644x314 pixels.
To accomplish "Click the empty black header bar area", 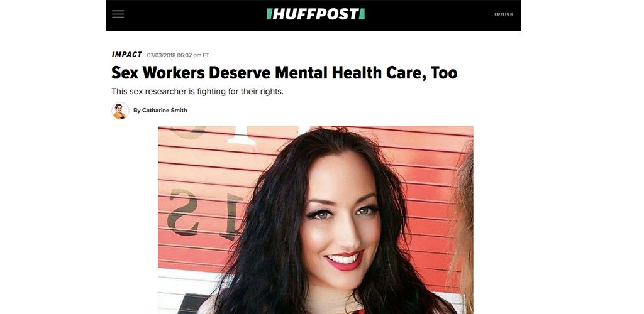I will 431,14.
